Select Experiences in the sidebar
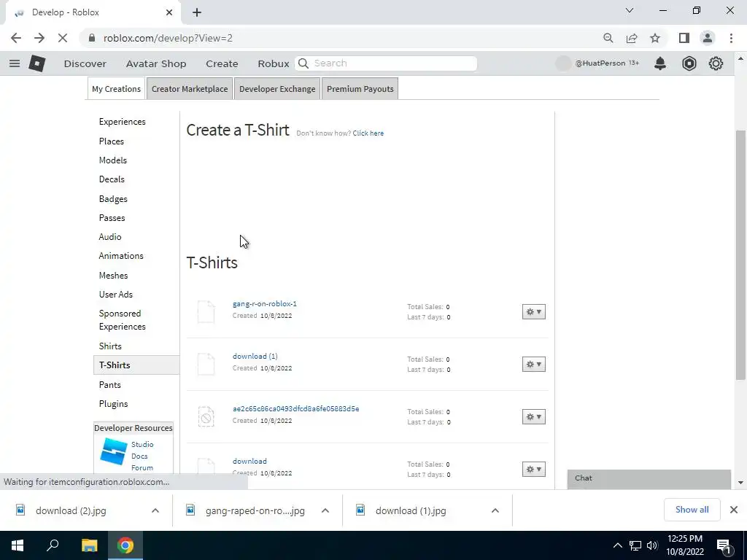Image resolution: width=747 pixels, height=560 pixels. 123,122
